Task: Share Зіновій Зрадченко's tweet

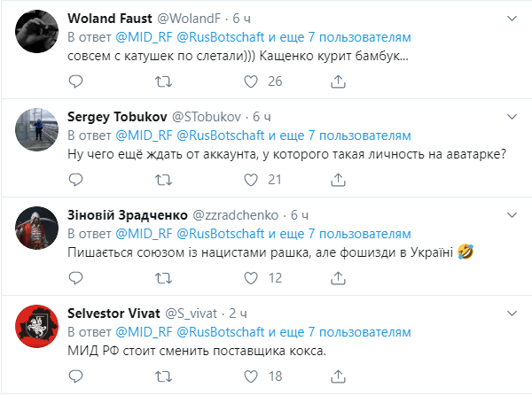Action: click(x=339, y=278)
